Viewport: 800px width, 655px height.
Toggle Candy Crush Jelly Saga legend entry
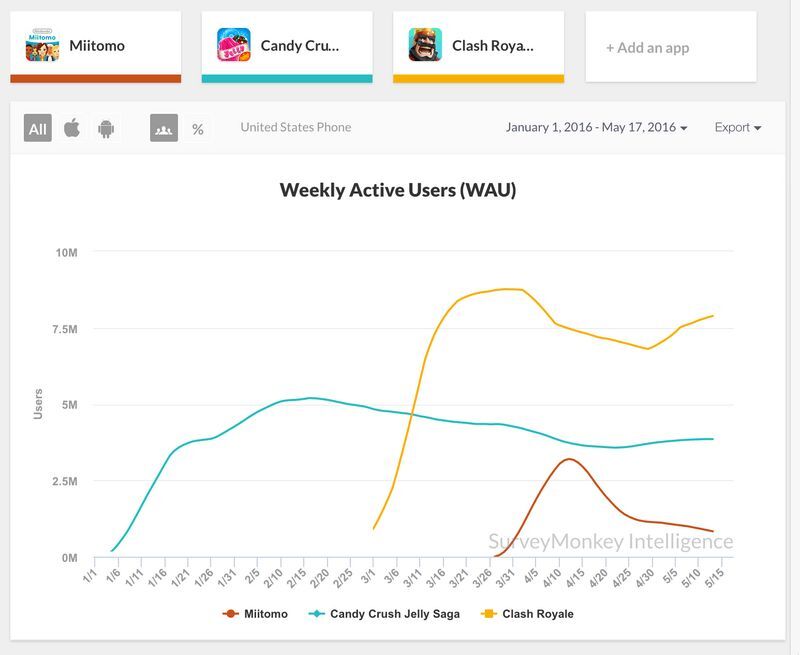(x=384, y=614)
